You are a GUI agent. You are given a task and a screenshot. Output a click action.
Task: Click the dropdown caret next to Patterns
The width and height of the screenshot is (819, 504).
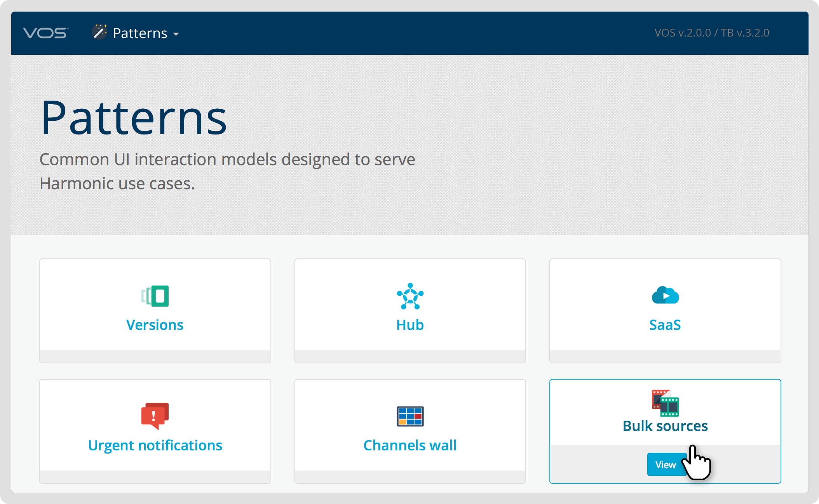click(176, 34)
